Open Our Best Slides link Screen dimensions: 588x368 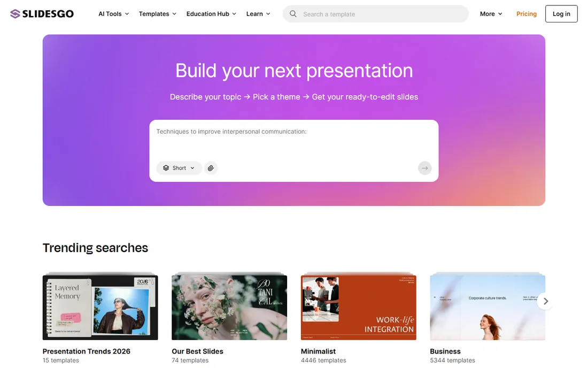197,351
